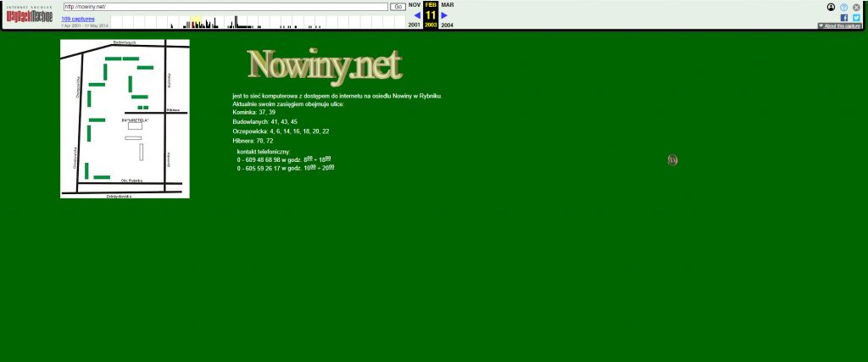Go to the previous capture with the left arrow
The image size is (868, 362).
(417, 15)
